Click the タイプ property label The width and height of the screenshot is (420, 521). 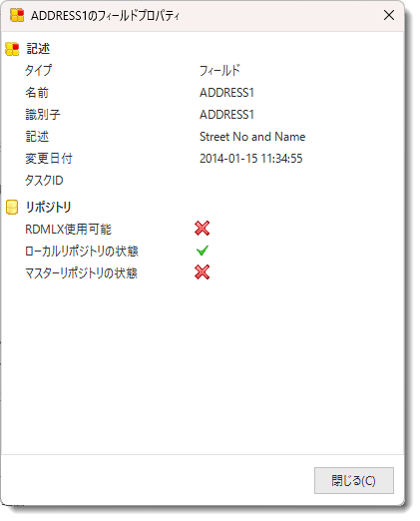[x=38, y=70]
